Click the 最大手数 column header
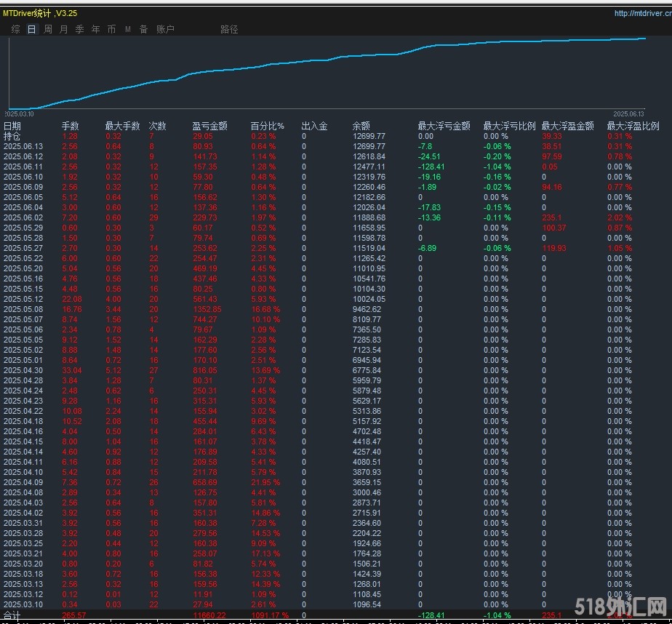The height and width of the screenshot is (624, 672). (x=123, y=126)
